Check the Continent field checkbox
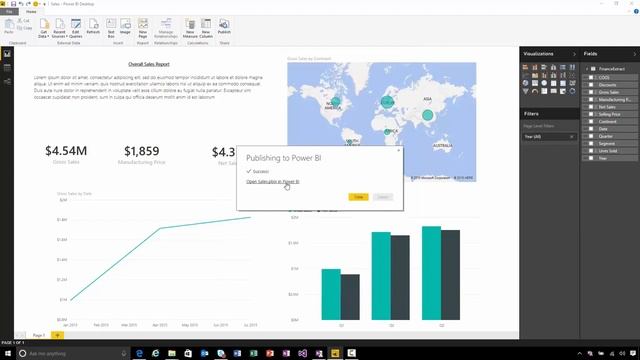The width and height of the screenshot is (640, 360). 591,122
